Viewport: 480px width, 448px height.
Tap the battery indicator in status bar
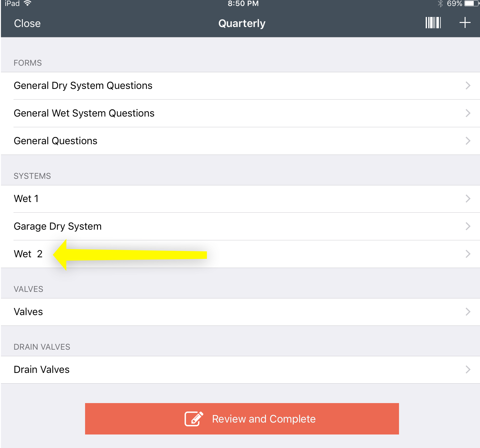click(472, 3)
